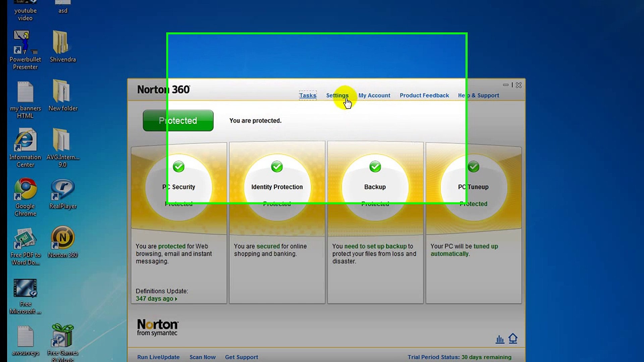Select the Google Chrome desktop shortcut
This screenshot has height=362, width=644.
[x=25, y=197]
